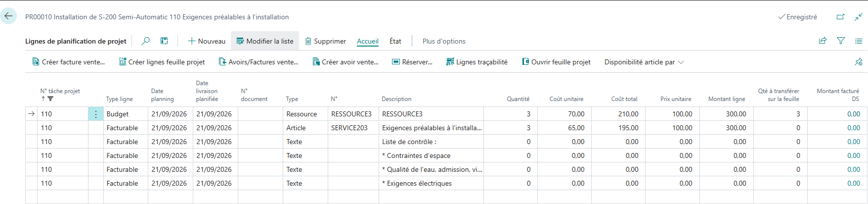The height and width of the screenshot is (204, 868).
Task: Run Créer lignes feuille projet
Action: click(162, 62)
